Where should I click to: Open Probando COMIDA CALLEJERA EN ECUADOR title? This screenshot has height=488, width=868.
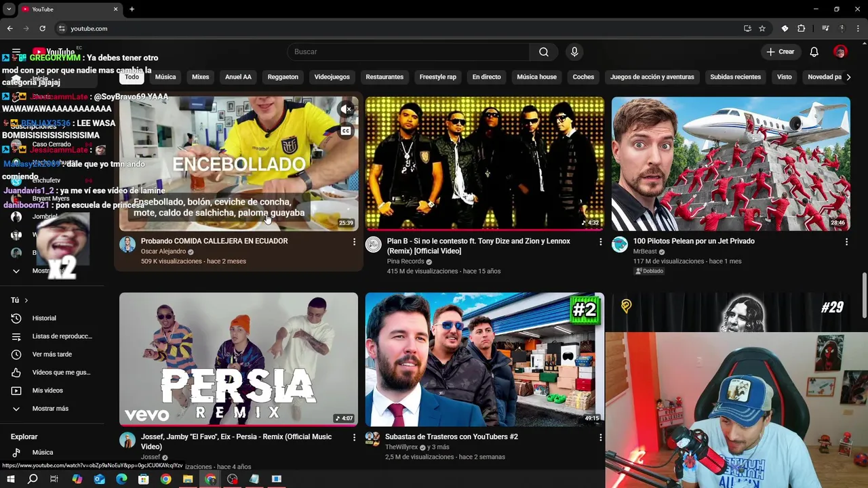(214, 241)
